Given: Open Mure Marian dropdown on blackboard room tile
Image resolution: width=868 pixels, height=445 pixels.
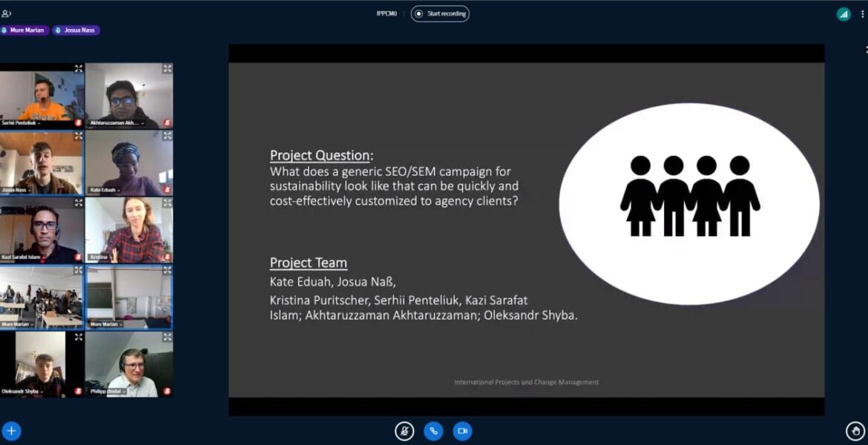Looking at the screenshot, I should tap(105, 324).
